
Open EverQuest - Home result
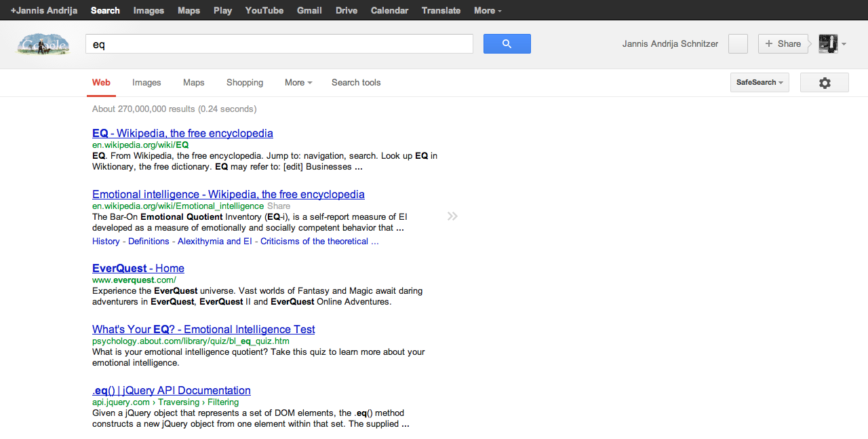(138, 269)
